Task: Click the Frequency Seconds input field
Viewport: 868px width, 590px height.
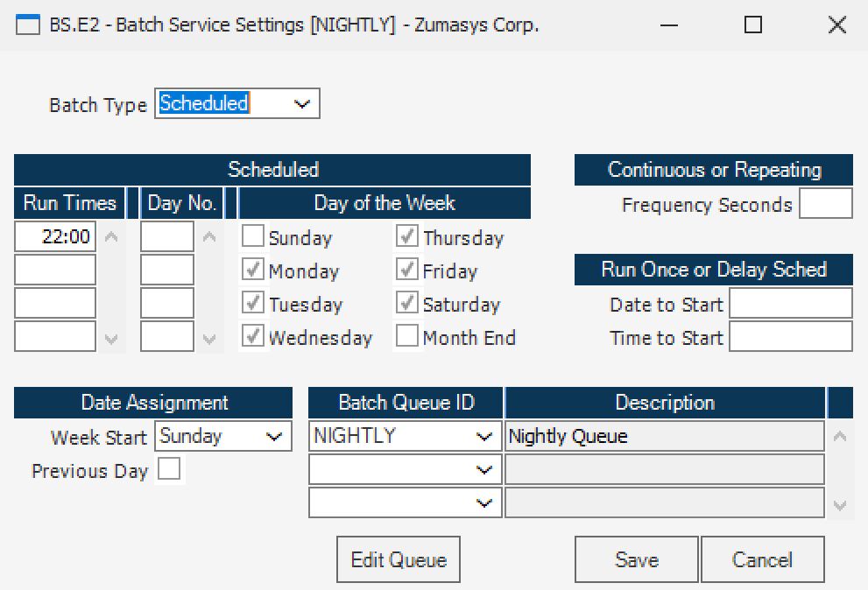Action: tap(825, 204)
